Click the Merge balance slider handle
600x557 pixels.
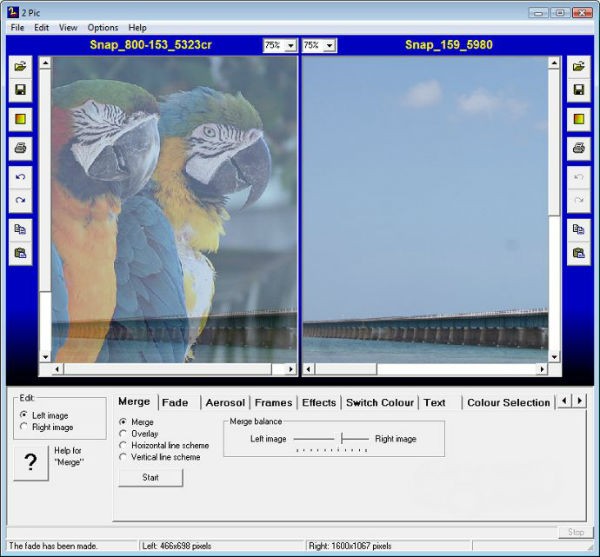(x=341, y=439)
